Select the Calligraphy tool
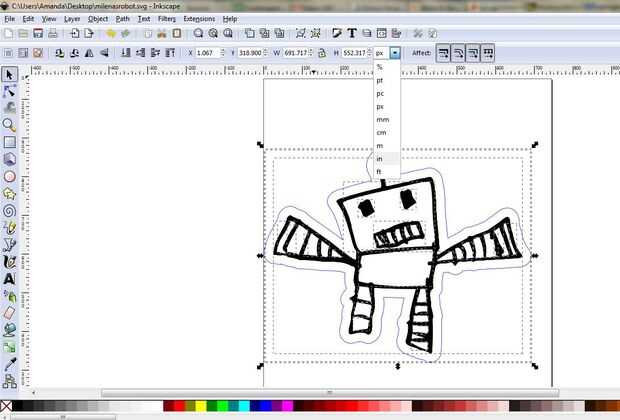 coord(9,261)
